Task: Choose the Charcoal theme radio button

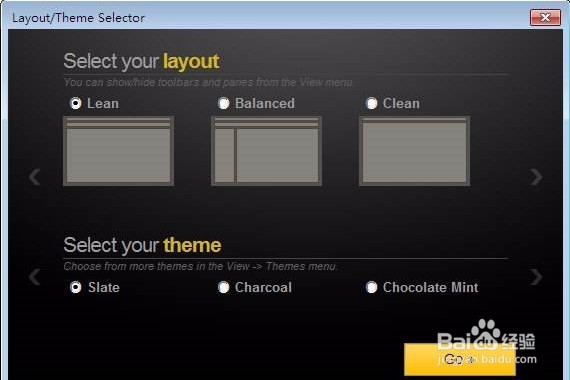Action: pos(224,288)
